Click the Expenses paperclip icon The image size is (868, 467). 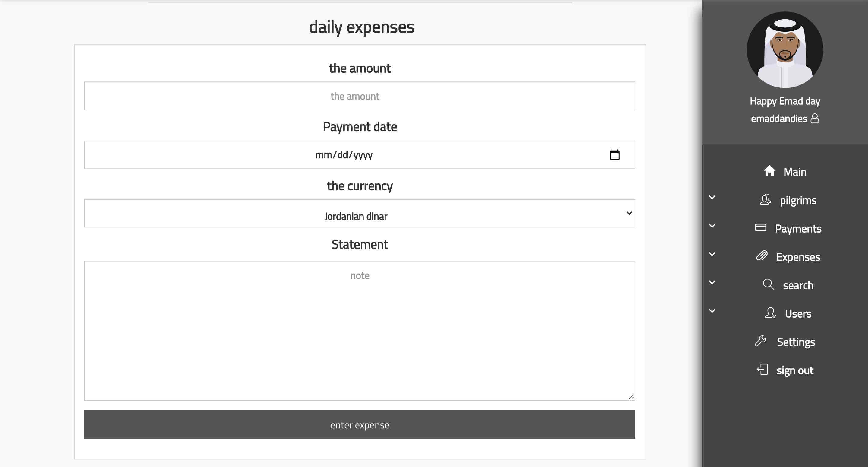point(762,256)
